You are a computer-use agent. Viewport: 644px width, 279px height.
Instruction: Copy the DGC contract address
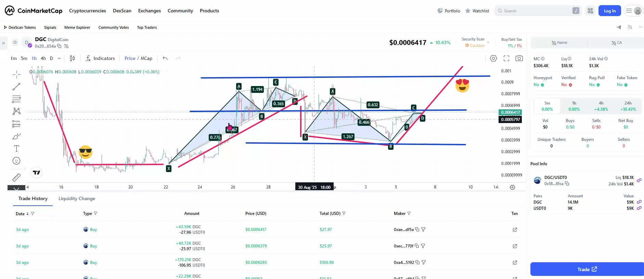59,46
